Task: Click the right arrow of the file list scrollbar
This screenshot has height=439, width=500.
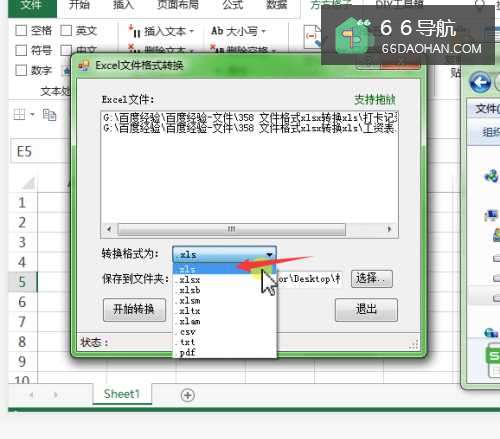Action: coord(389,229)
